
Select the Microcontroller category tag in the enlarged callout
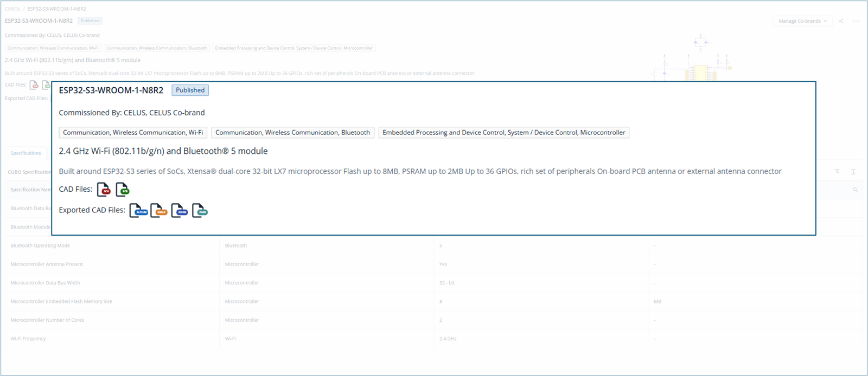pos(504,133)
